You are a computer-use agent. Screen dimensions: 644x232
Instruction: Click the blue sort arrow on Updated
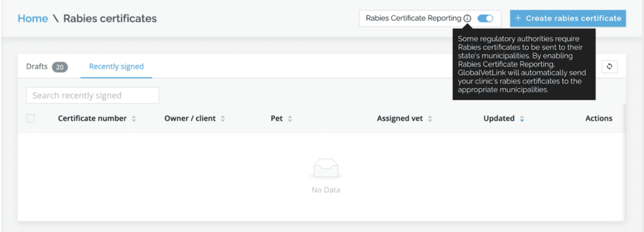tap(522, 118)
